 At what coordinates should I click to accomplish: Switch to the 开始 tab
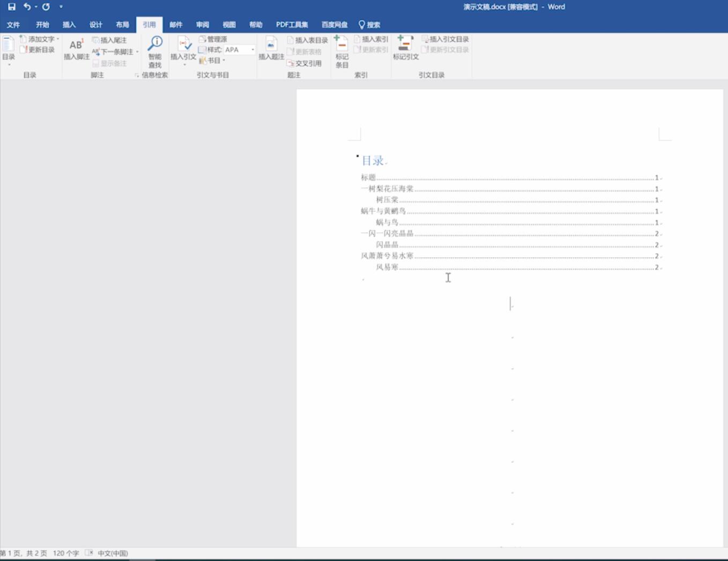tap(42, 25)
